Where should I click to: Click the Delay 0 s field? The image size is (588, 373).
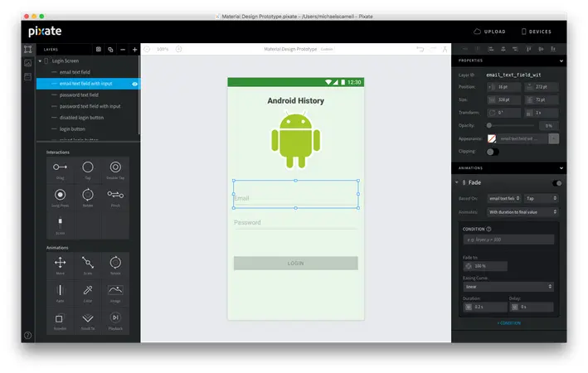coord(531,307)
